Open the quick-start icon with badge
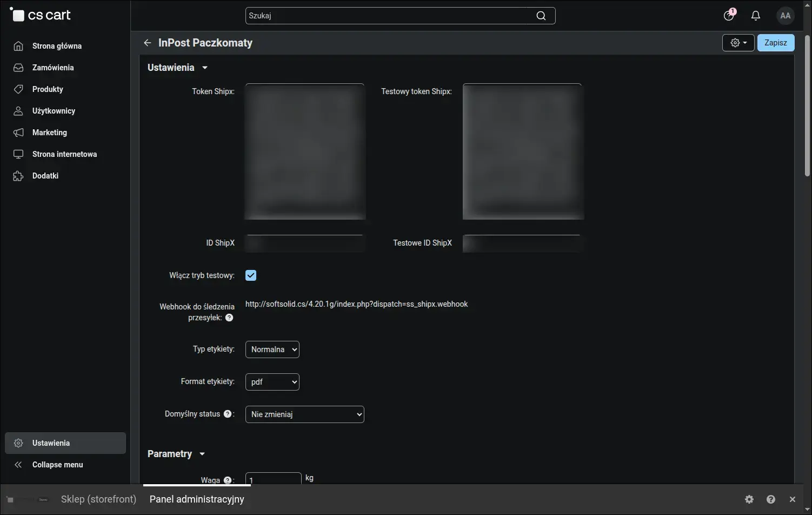The width and height of the screenshot is (812, 515). [x=729, y=15]
